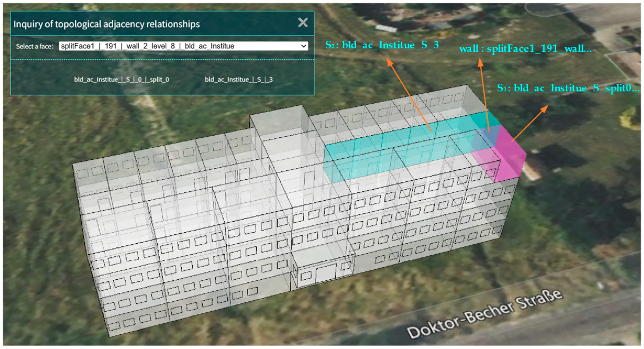
Task: Click the dropdown chevron arrow
Action: [304, 46]
